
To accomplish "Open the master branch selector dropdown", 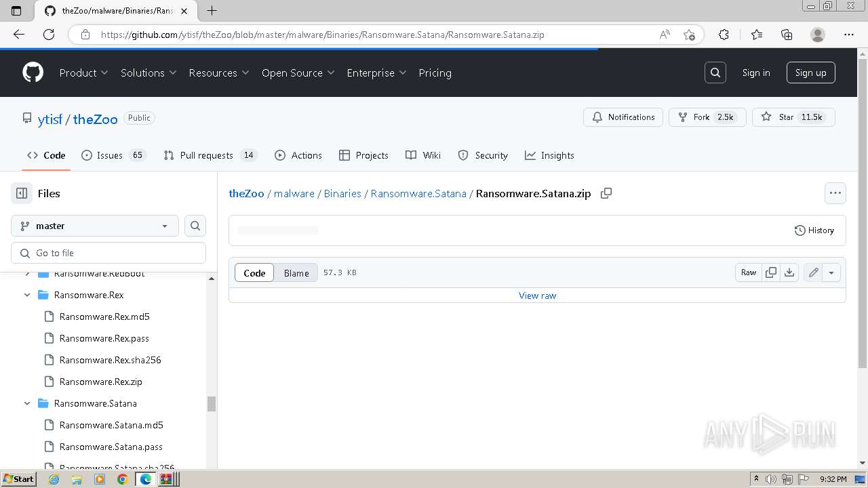I will pos(95,226).
